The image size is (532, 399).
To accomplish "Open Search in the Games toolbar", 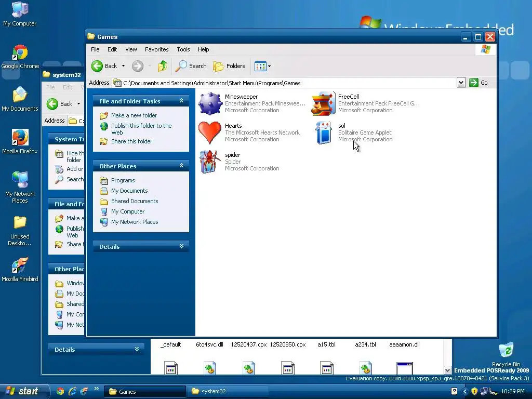I will tap(191, 66).
